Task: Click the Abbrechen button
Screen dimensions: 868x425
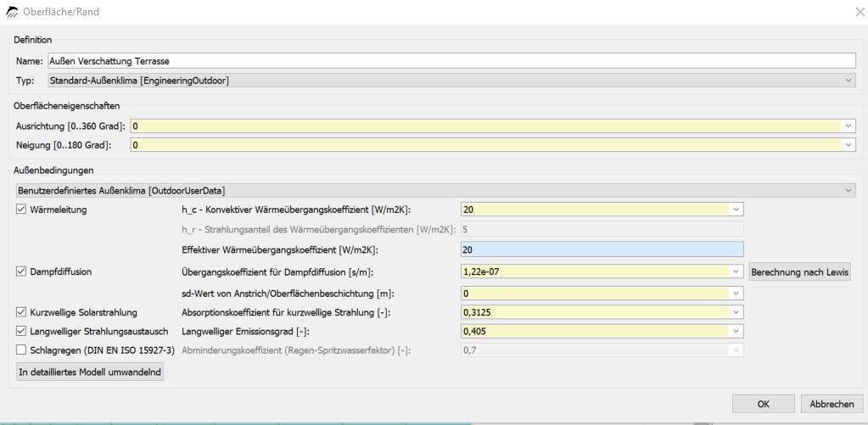Action: click(x=832, y=404)
